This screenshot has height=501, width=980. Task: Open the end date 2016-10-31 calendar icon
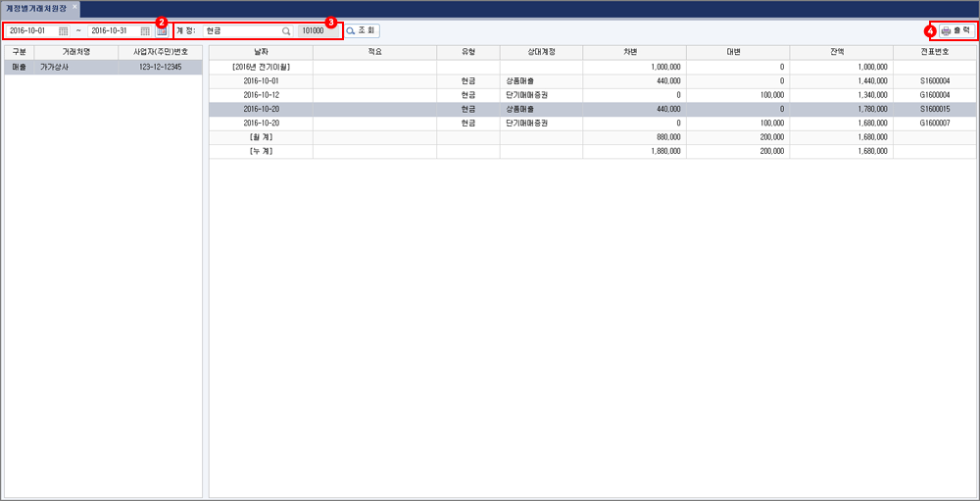pyautogui.click(x=145, y=30)
